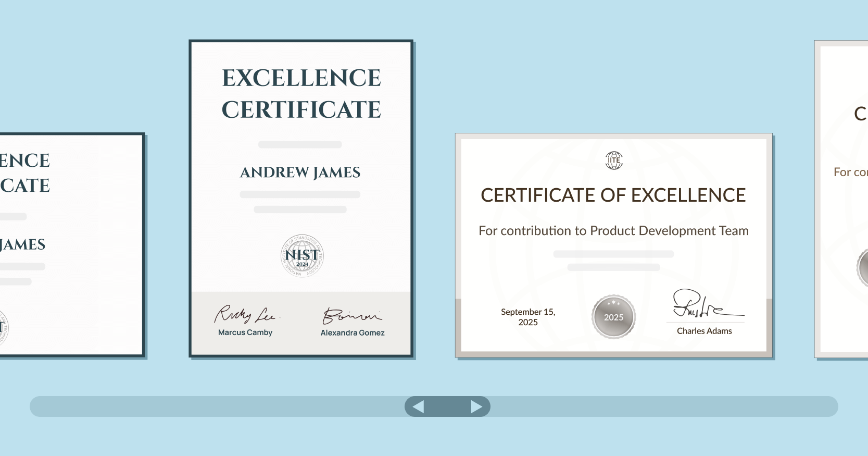Select the CERTIFICATE OF EXCELLENCE heading
Image resolution: width=868 pixels, height=456 pixels.
point(613,195)
